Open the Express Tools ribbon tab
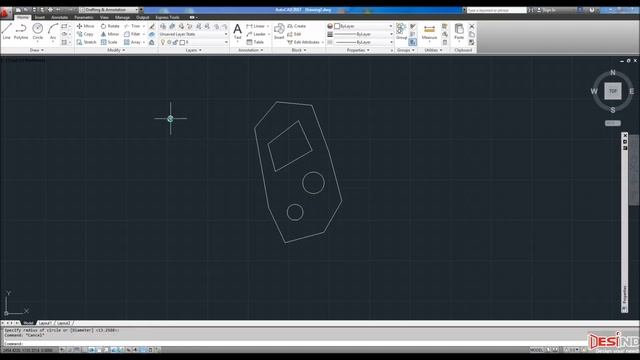640x360 pixels. 167,18
